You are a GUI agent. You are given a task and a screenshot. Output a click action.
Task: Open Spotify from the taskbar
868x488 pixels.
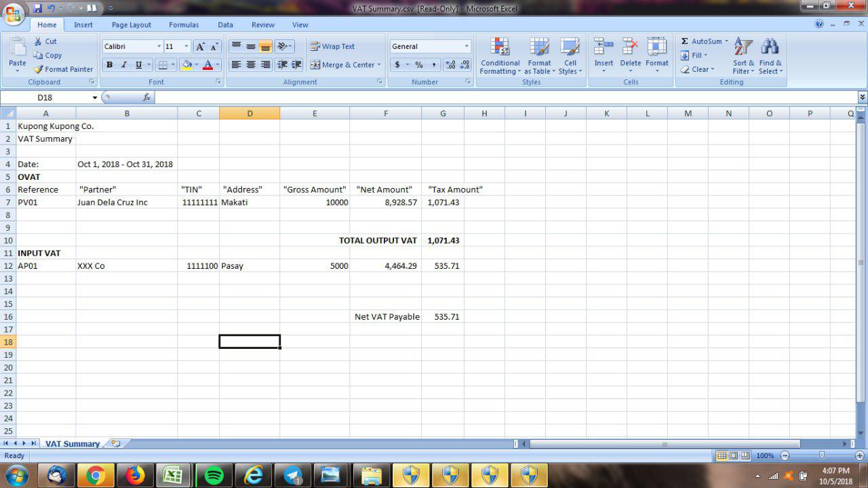pyautogui.click(x=214, y=475)
